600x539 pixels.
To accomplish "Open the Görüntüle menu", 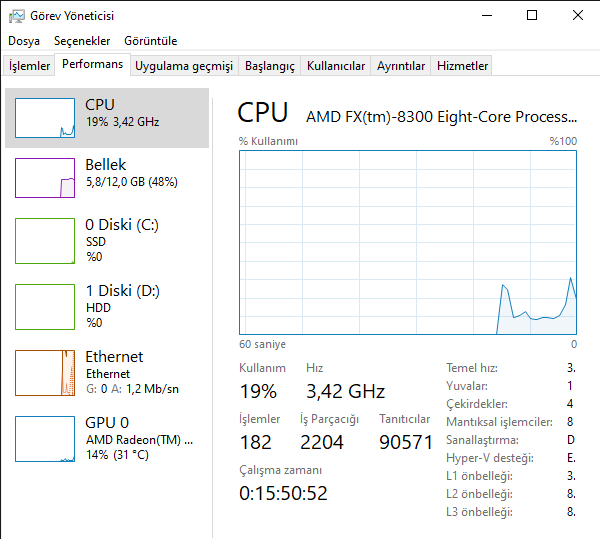I will pos(151,41).
